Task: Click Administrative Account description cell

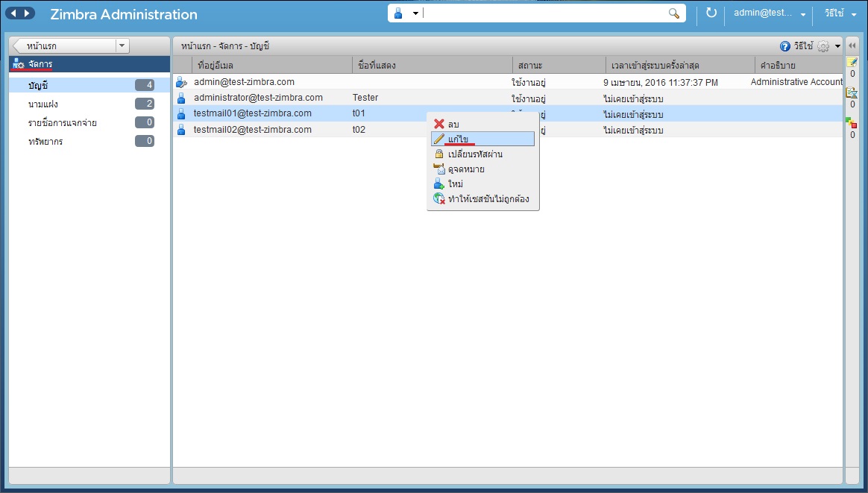Action: point(796,82)
